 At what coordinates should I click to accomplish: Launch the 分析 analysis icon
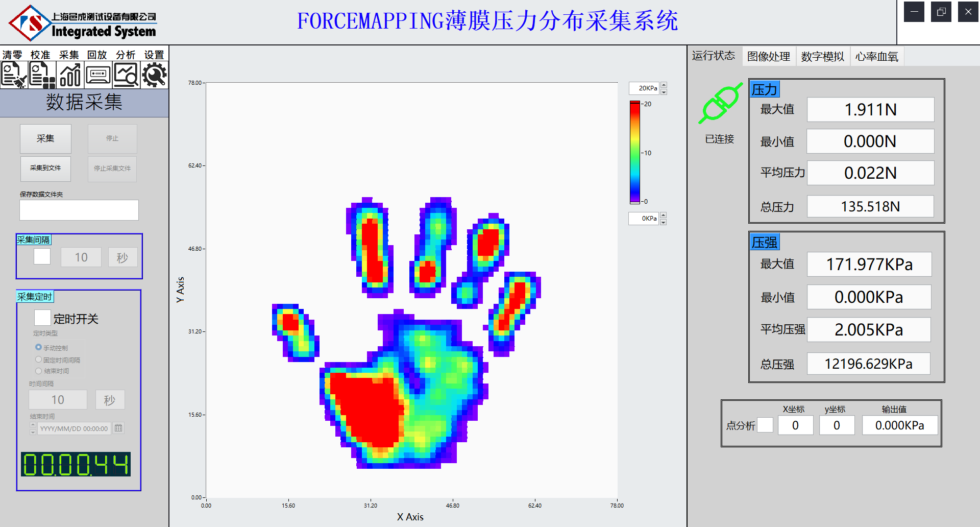click(126, 75)
